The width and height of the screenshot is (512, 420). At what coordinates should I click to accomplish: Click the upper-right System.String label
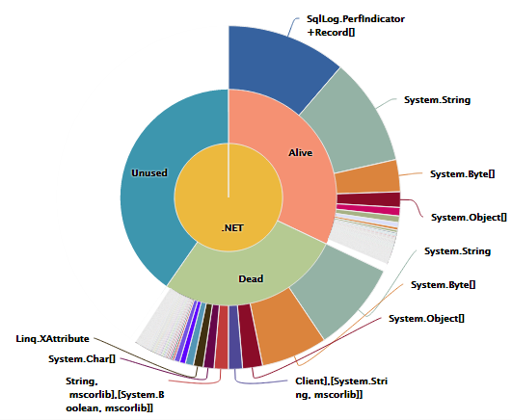437,100
